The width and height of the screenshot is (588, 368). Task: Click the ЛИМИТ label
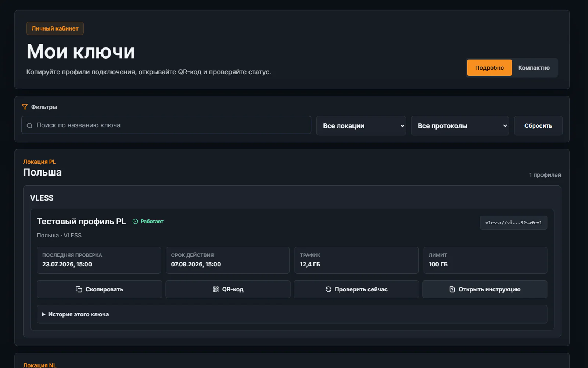click(438, 255)
